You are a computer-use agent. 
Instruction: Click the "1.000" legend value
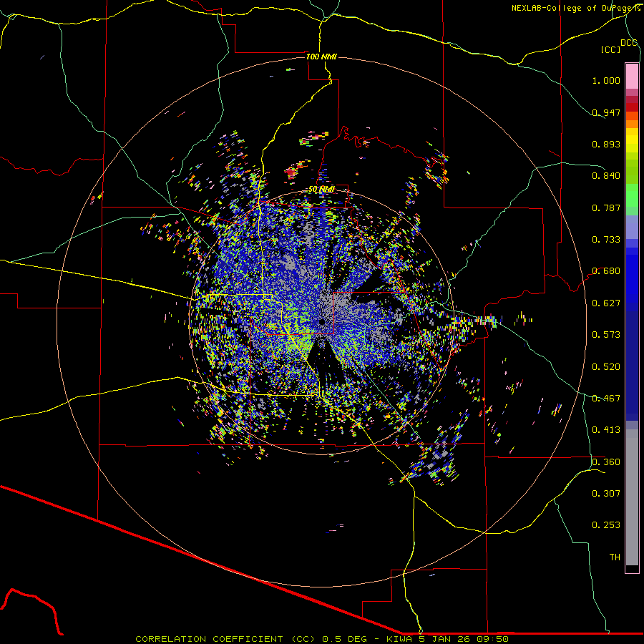[x=606, y=80]
